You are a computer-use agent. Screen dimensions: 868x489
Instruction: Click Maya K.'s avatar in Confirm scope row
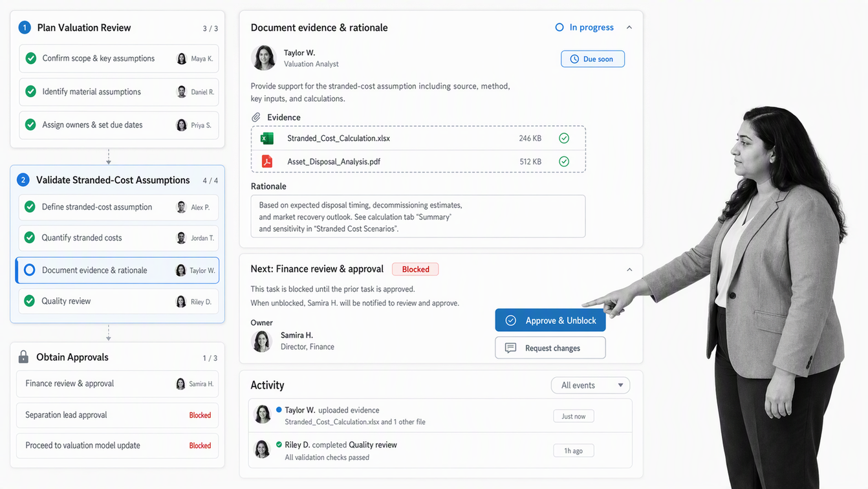pyautogui.click(x=182, y=59)
